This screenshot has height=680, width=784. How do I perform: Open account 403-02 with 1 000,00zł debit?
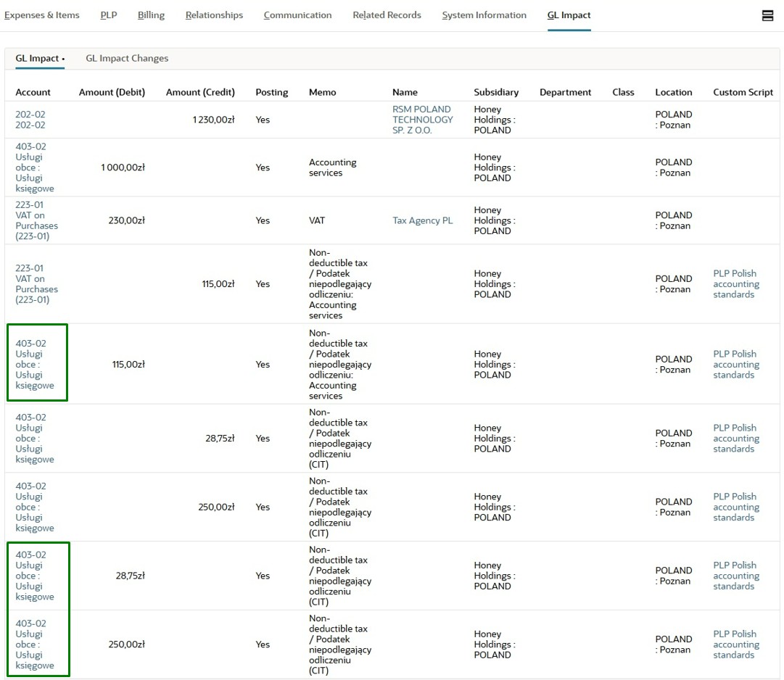[x=34, y=167]
